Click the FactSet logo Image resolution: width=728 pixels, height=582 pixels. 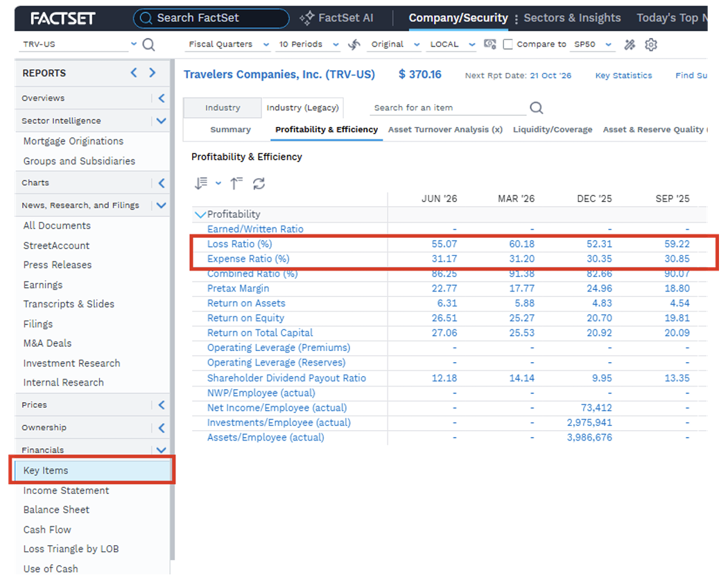[62, 19]
